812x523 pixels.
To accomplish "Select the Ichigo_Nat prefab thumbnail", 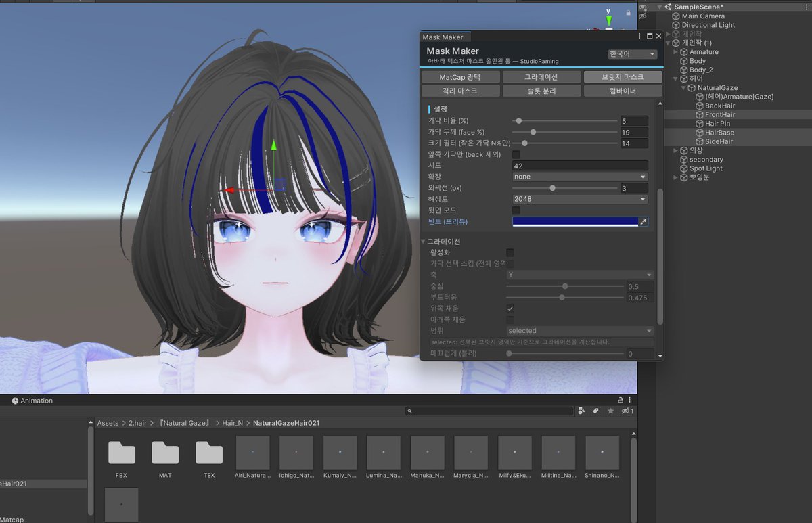I will 296,453.
